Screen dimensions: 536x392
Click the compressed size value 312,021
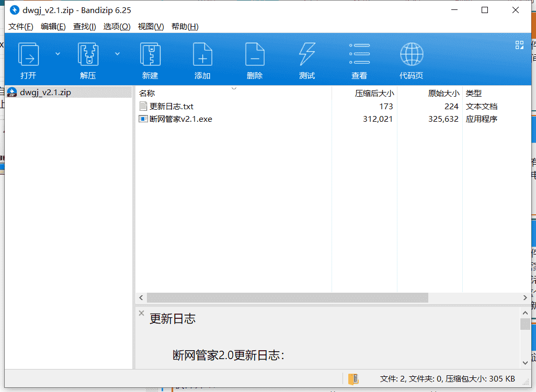pos(378,119)
